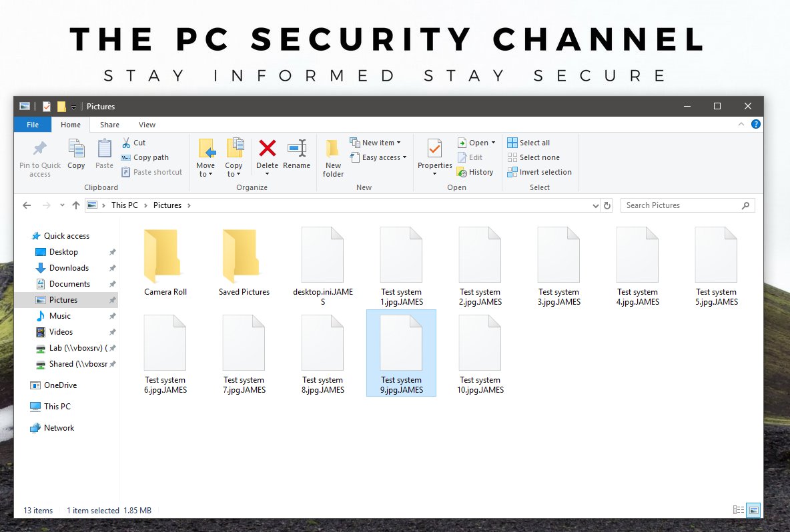Create a New folder
790x532 pixels.
pyautogui.click(x=333, y=158)
